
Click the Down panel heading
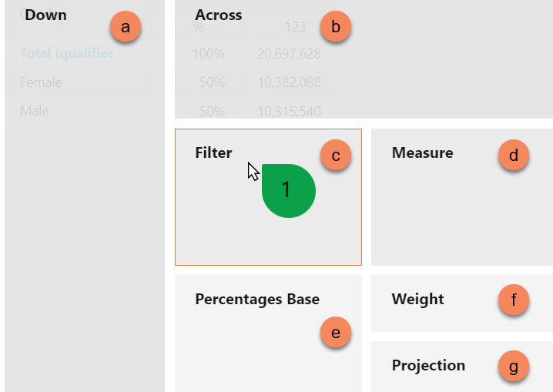point(45,15)
